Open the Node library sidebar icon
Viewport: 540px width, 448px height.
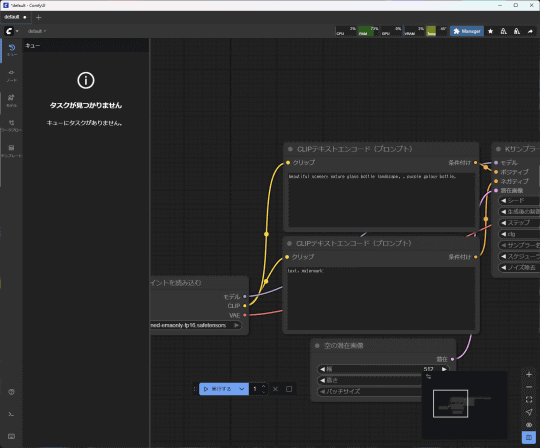click(11, 75)
